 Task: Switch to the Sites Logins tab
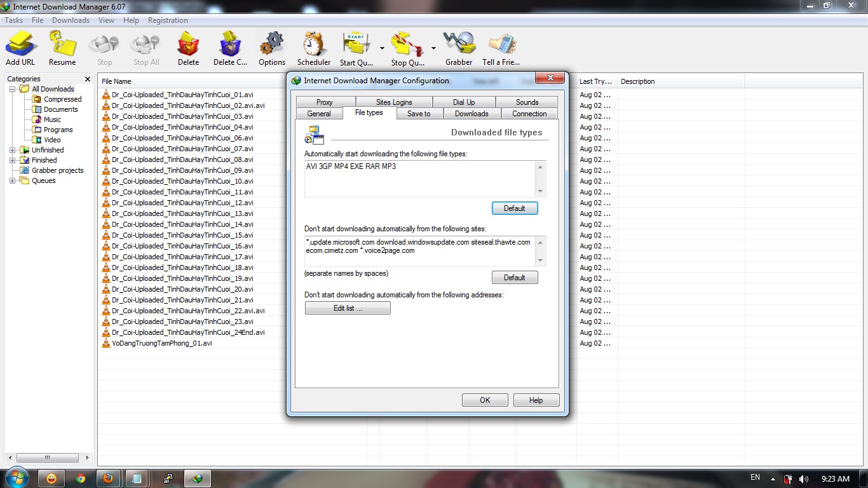(x=394, y=102)
